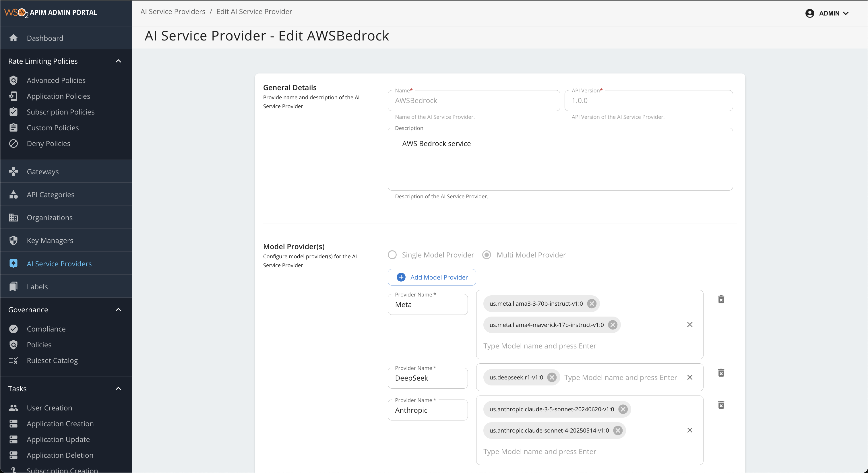This screenshot has height=473, width=868.
Task: Go to Ruleset Catalog in sidebar
Action: (52, 360)
